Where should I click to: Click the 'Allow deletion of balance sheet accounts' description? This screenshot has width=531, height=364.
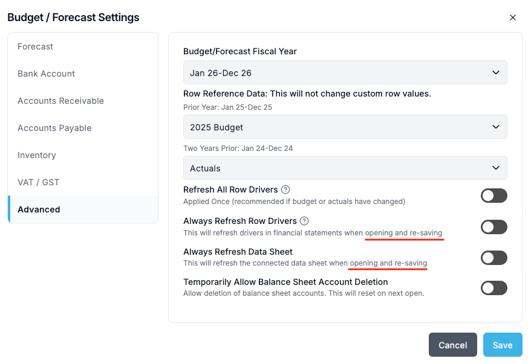tap(303, 293)
